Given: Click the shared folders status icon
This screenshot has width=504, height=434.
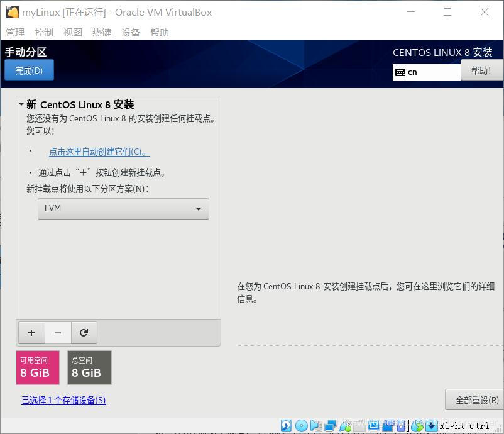Looking at the screenshot, I should click(359, 426).
